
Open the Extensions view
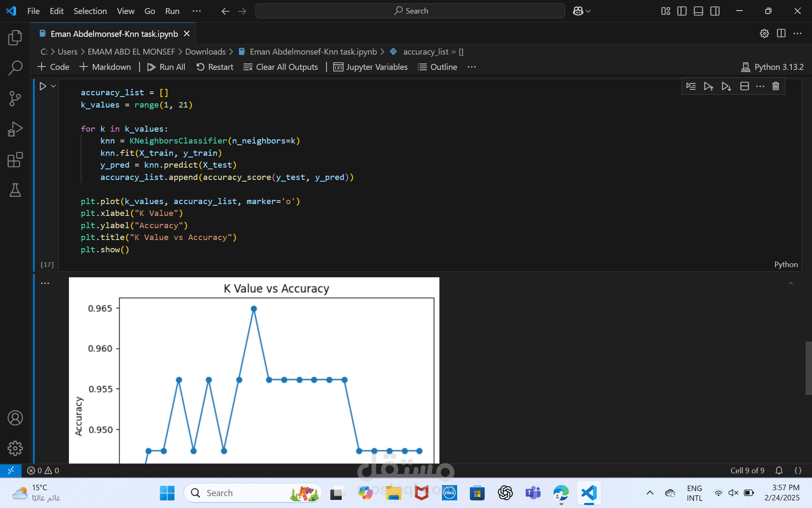pos(15,160)
